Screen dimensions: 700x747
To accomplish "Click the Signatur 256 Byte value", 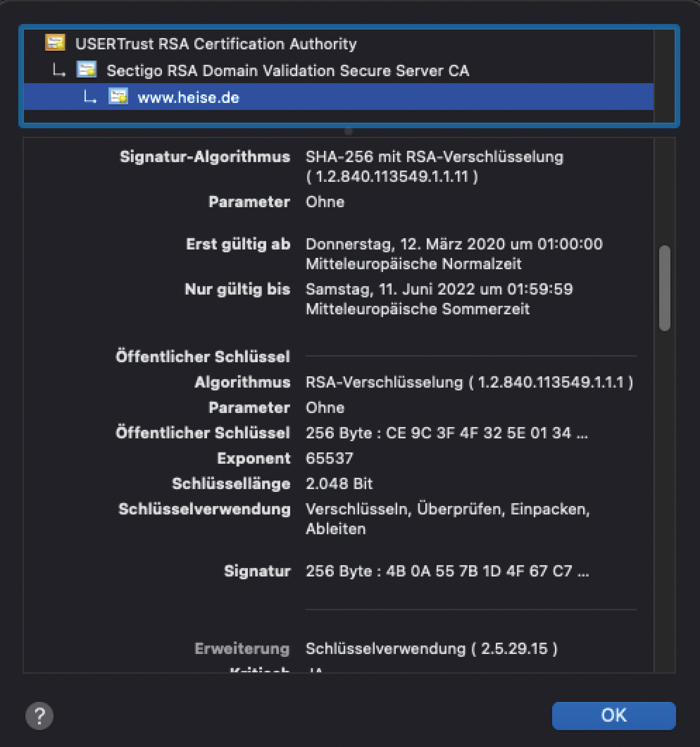I will pyautogui.click(x=447, y=571).
